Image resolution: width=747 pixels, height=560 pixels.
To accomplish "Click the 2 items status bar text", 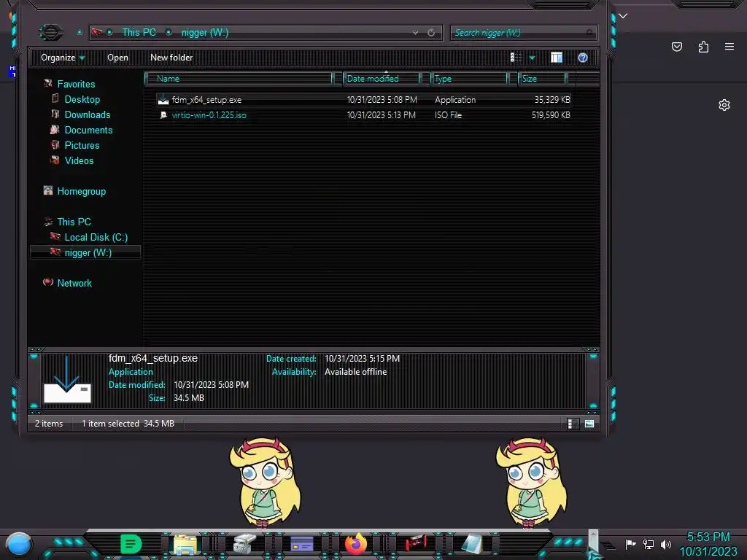I will [49, 424].
